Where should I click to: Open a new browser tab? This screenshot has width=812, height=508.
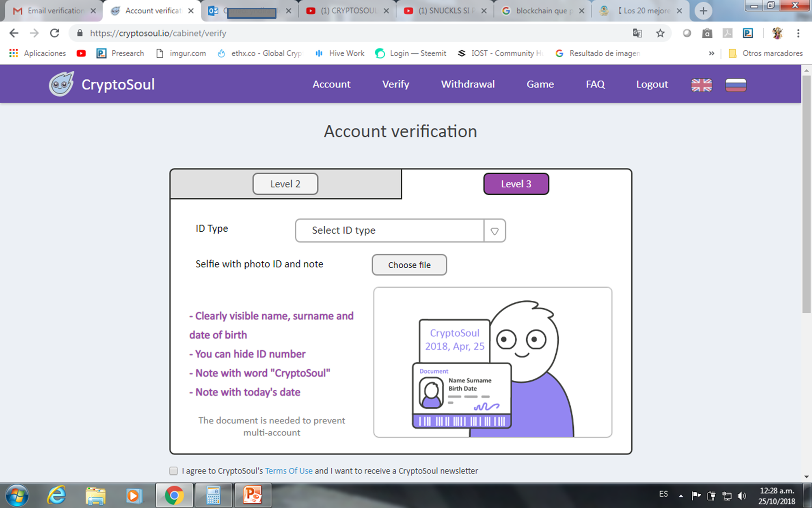click(703, 11)
